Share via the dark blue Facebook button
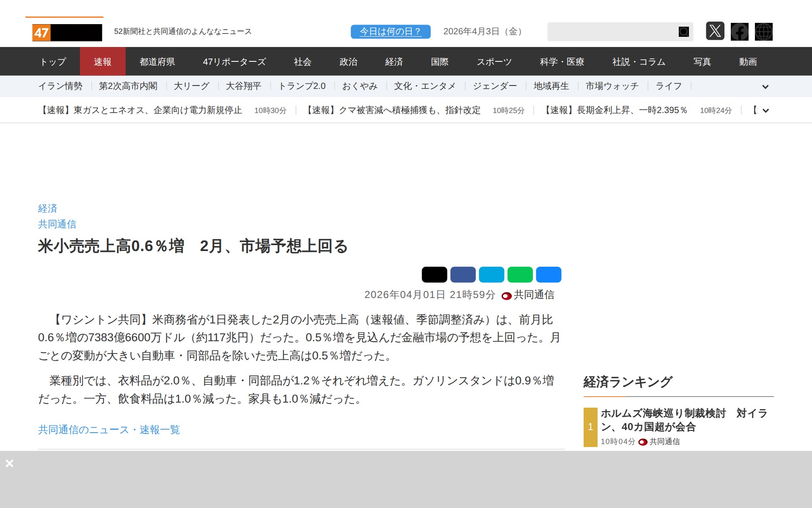Viewport: 812px width, 508px height. (463, 274)
